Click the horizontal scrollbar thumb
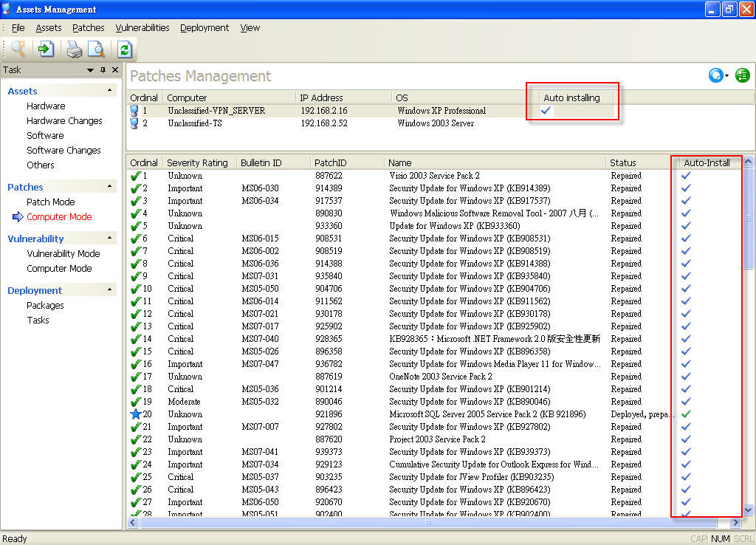The width and height of the screenshot is (756, 545). coord(428,522)
